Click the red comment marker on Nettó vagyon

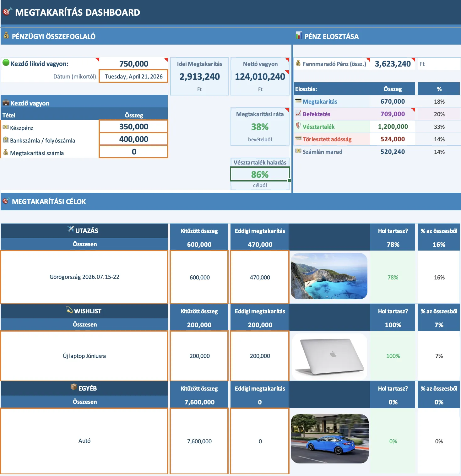click(287, 59)
